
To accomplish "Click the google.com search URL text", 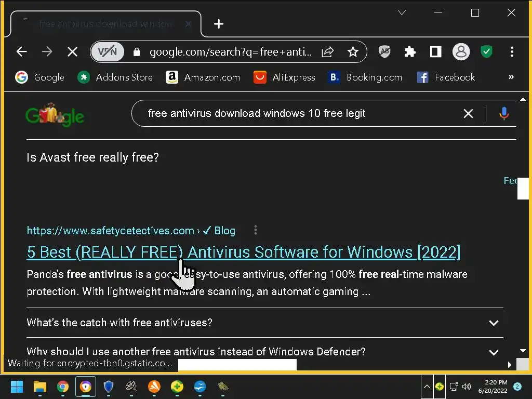I will coord(230,51).
